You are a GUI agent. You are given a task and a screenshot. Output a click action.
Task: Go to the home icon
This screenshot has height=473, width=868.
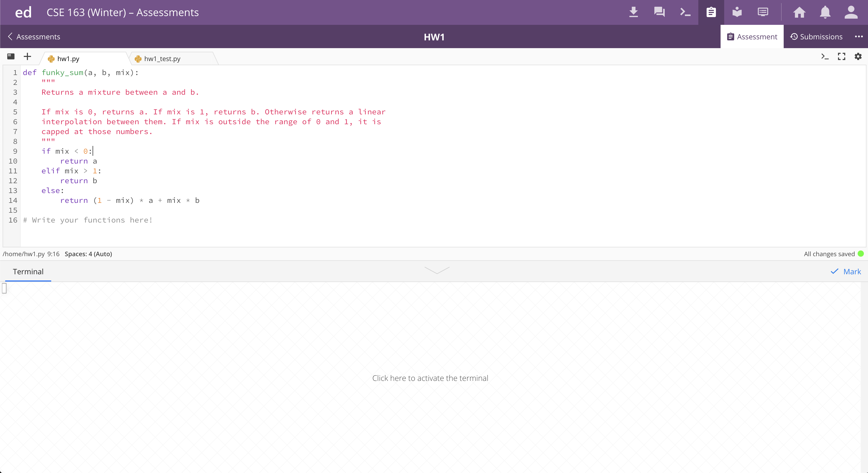click(x=799, y=12)
